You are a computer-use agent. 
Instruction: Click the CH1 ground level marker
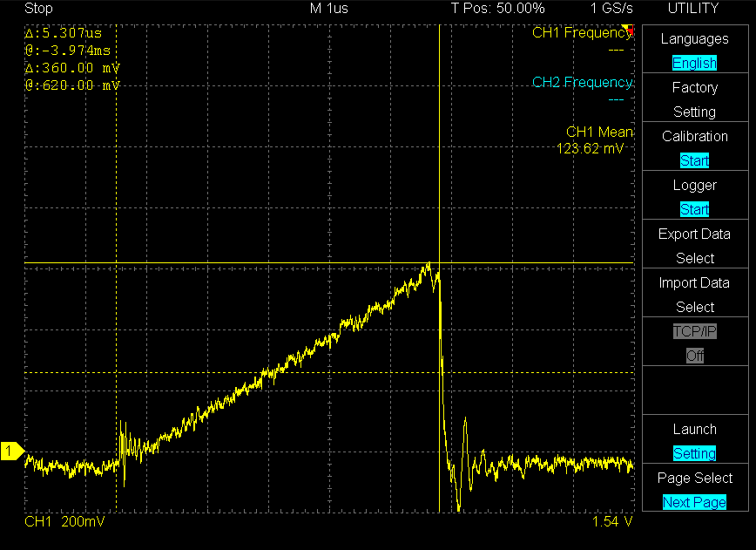click(x=12, y=452)
